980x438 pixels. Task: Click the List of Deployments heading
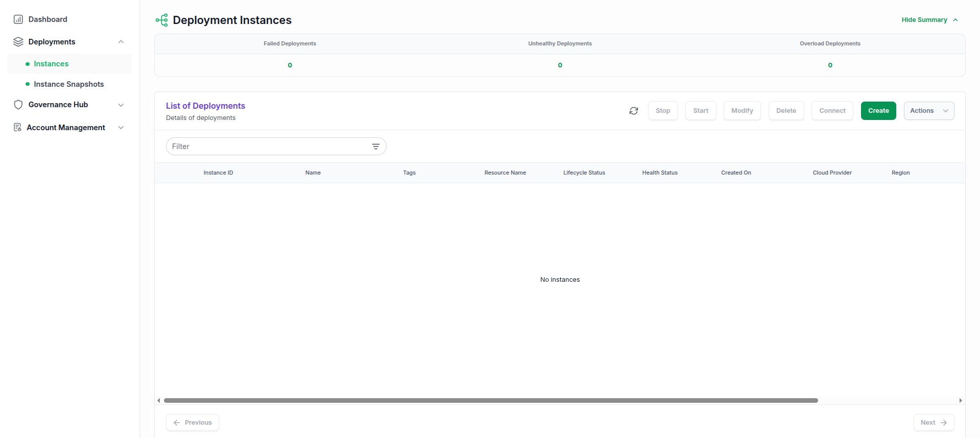[x=205, y=106]
